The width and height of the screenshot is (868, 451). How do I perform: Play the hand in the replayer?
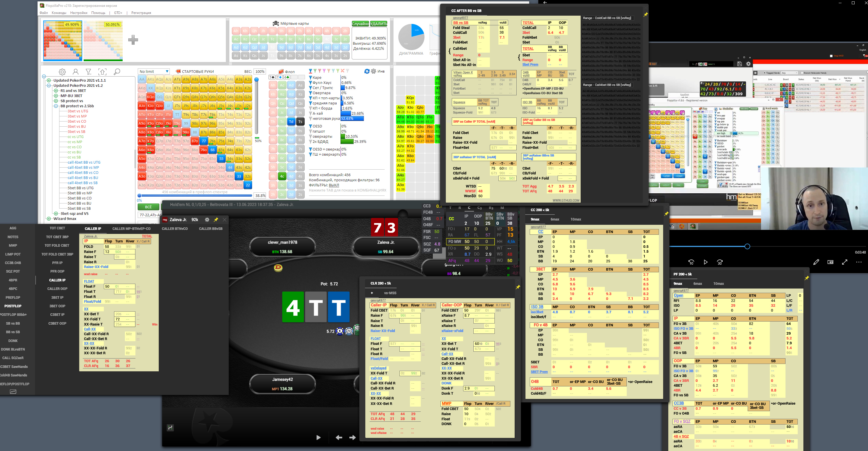[318, 437]
